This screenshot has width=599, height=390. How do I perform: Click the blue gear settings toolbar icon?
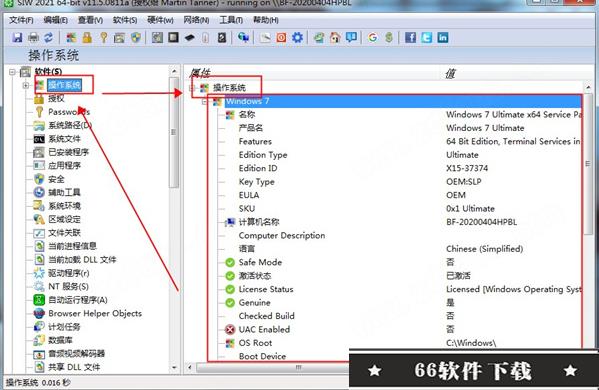(x=297, y=37)
